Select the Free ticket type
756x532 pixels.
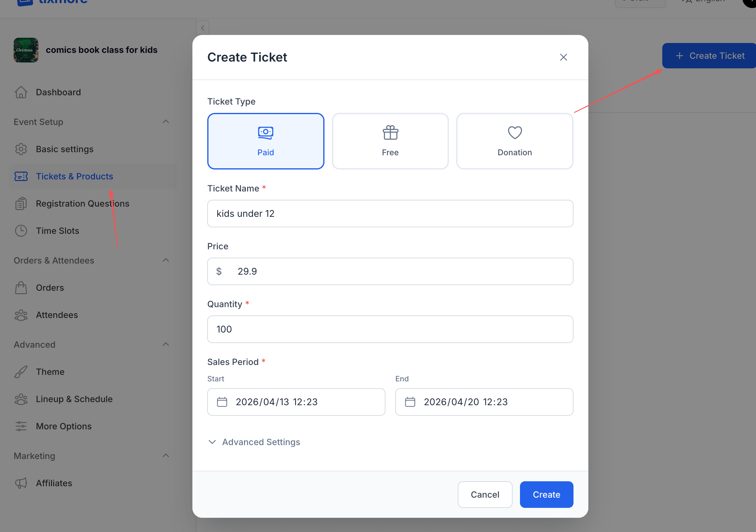pos(390,141)
